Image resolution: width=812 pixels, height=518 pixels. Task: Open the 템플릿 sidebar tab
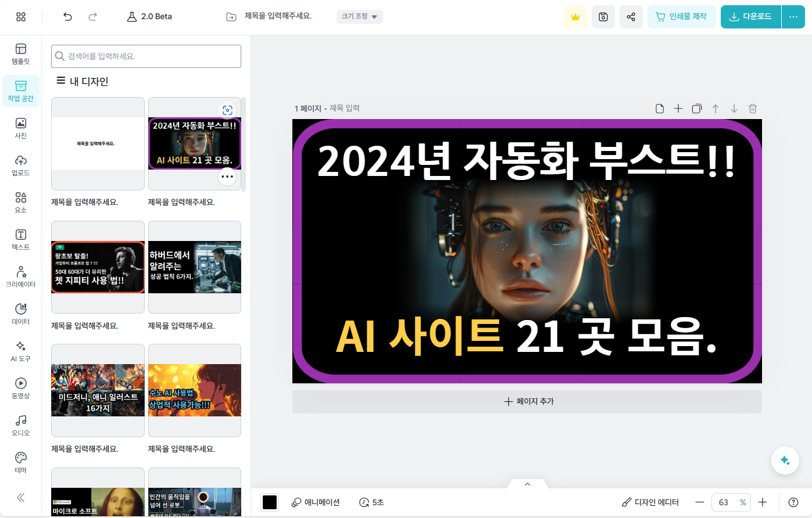click(21, 54)
